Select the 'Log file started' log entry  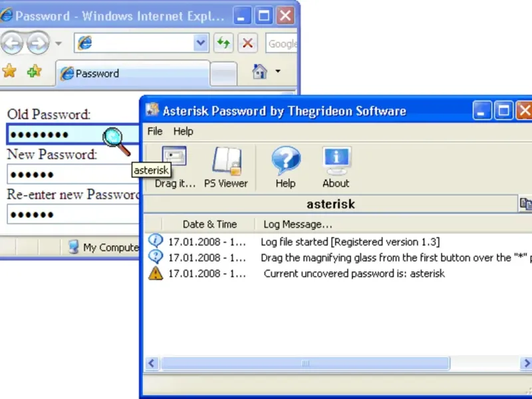pos(338,242)
